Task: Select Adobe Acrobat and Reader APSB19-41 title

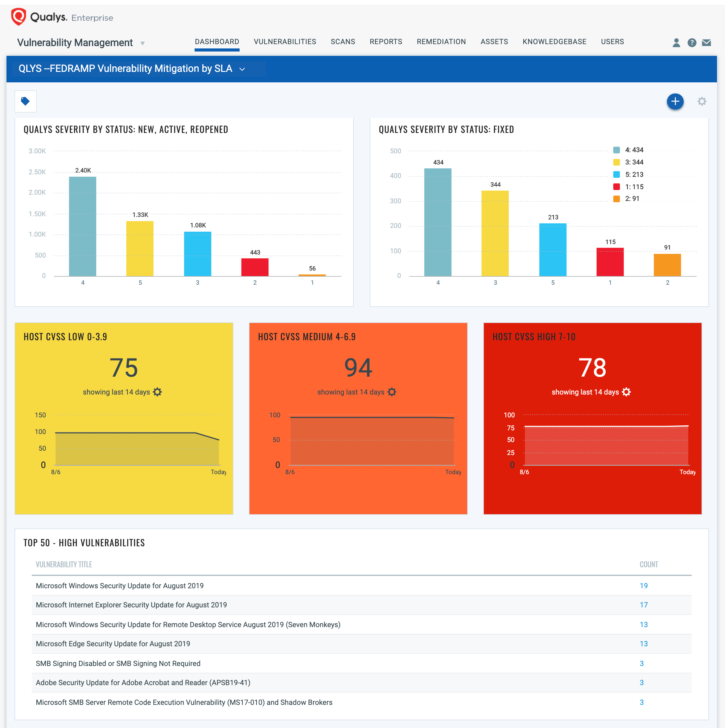Action: [143, 682]
